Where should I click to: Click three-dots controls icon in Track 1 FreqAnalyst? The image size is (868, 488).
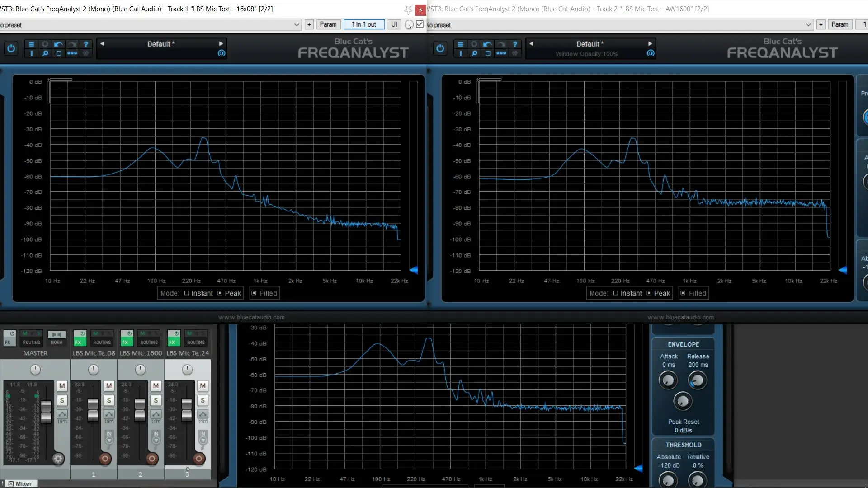72,53
